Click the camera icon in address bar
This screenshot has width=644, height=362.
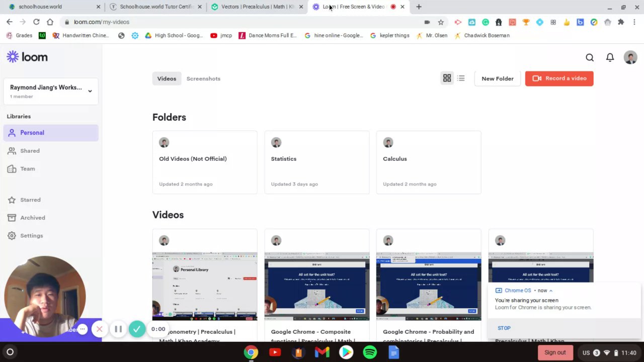[x=427, y=22]
